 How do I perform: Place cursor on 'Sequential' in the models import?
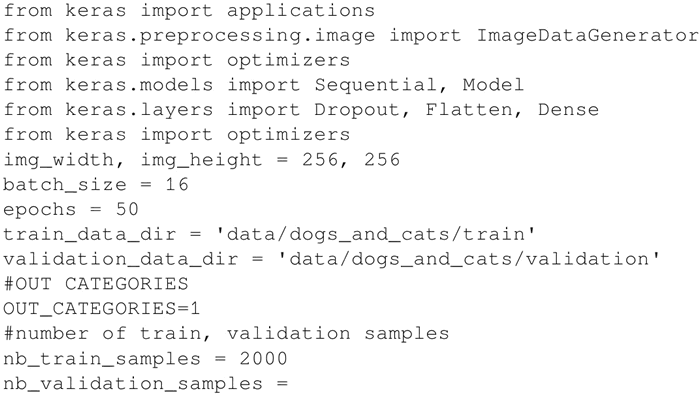coord(375,85)
